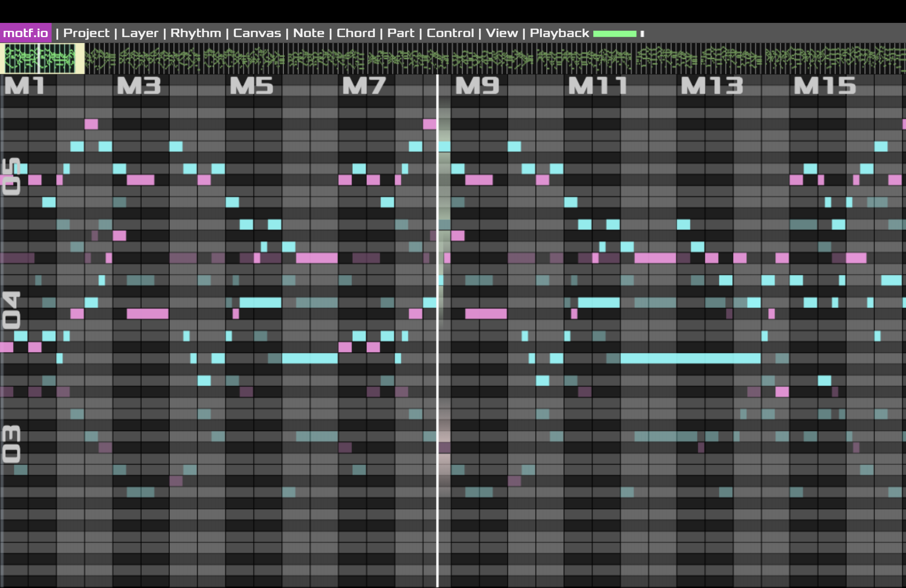Viewport: 906px width, 588px height.
Task: Open the Playback menu
Action: coord(560,33)
